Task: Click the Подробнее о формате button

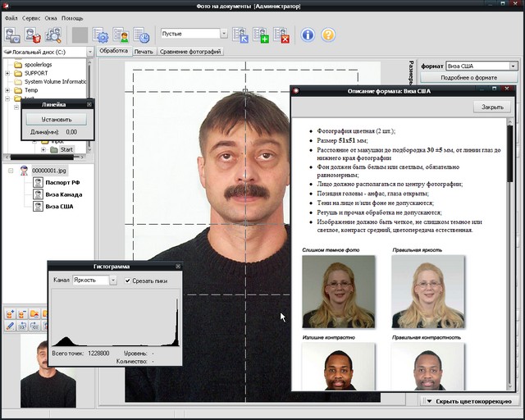Action: click(468, 77)
